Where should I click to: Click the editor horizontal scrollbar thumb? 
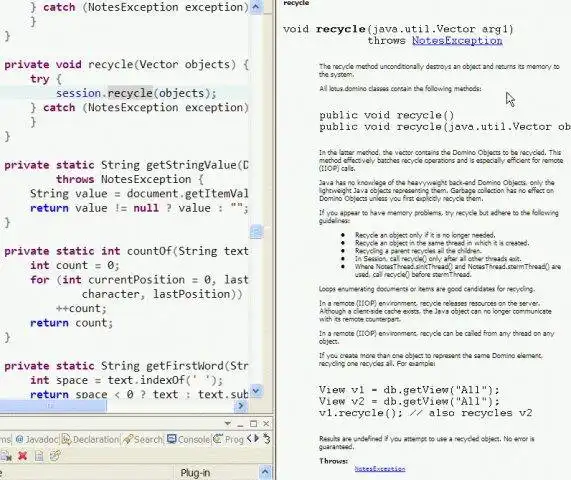tap(53, 405)
